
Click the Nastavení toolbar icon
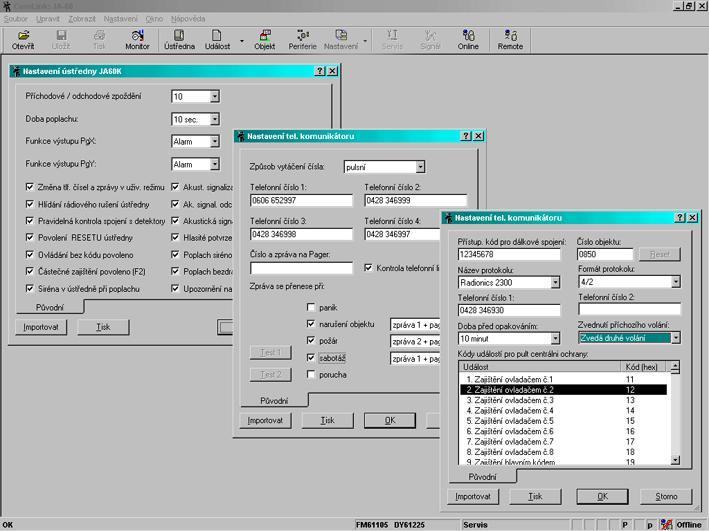[x=340, y=40]
